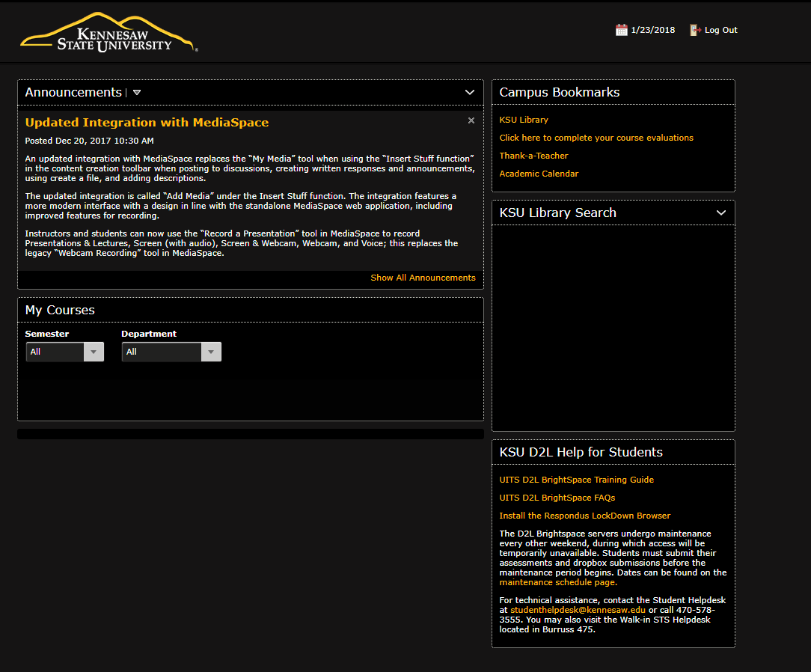811x672 pixels.
Task: Dismiss the MediaSpace announcement with the X
Action: click(x=471, y=120)
